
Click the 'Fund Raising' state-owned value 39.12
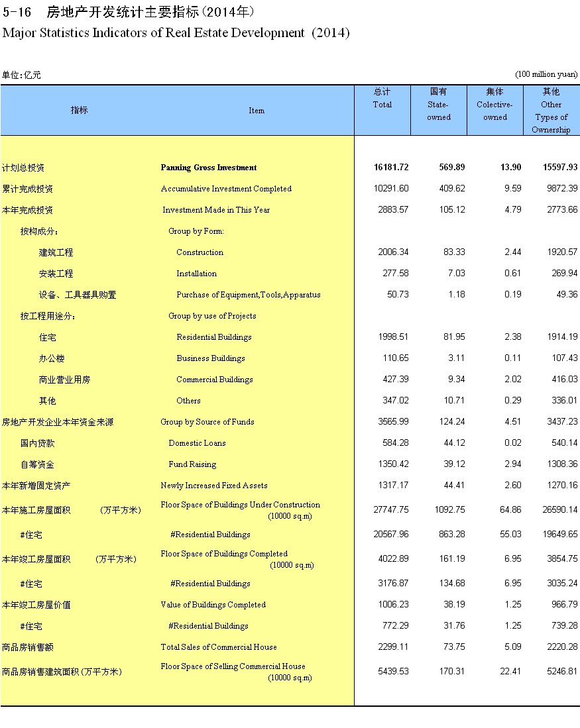point(454,464)
